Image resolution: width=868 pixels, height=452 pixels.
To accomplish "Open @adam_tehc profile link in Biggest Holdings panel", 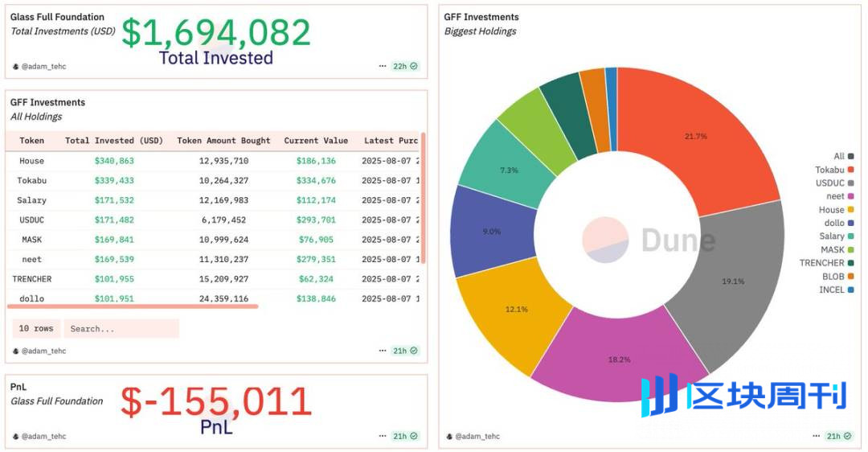I will coord(477,437).
